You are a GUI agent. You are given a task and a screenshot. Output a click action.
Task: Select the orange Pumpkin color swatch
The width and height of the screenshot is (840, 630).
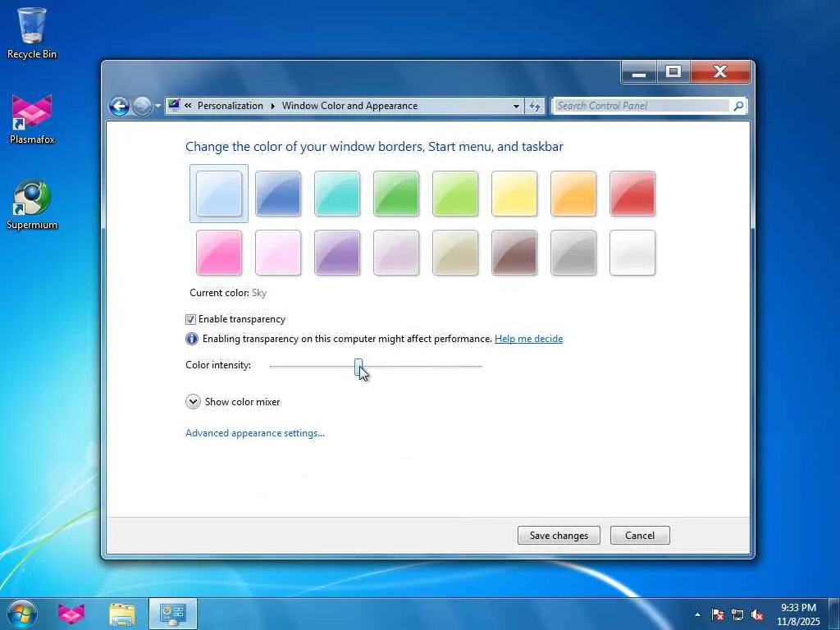(x=573, y=194)
